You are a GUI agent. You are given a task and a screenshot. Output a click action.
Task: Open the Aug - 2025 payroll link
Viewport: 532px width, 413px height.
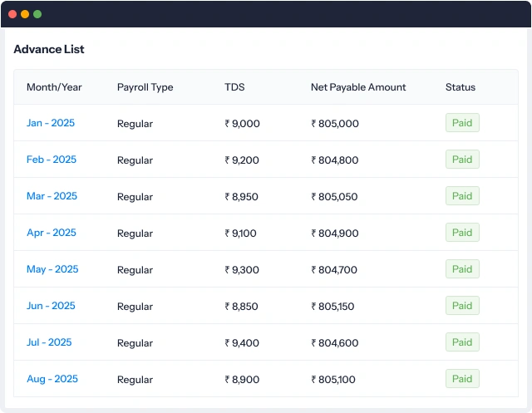(52, 379)
